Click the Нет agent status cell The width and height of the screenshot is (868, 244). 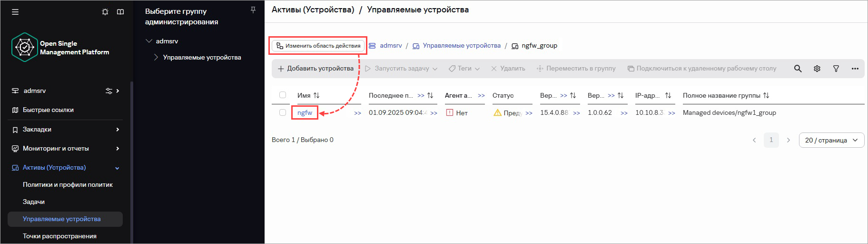pyautogui.click(x=457, y=113)
